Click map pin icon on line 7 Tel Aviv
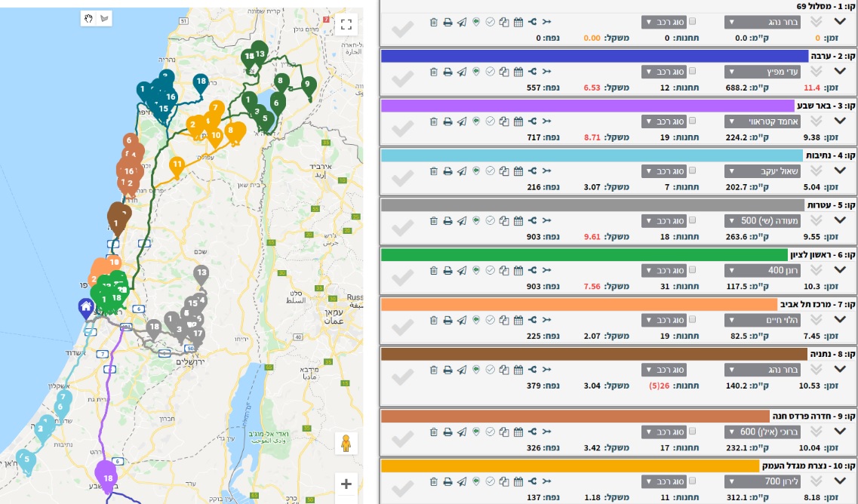 tap(476, 321)
